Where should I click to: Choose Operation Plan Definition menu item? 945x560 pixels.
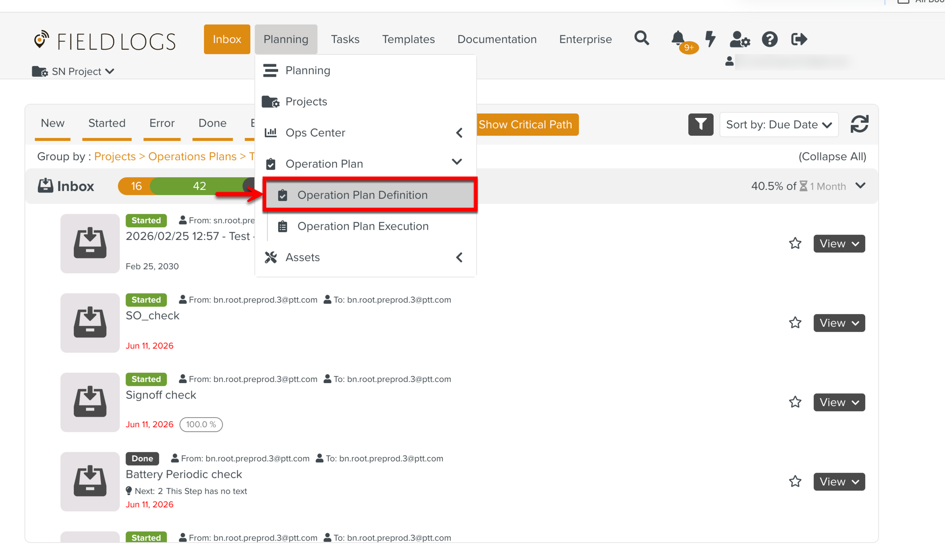click(x=370, y=195)
